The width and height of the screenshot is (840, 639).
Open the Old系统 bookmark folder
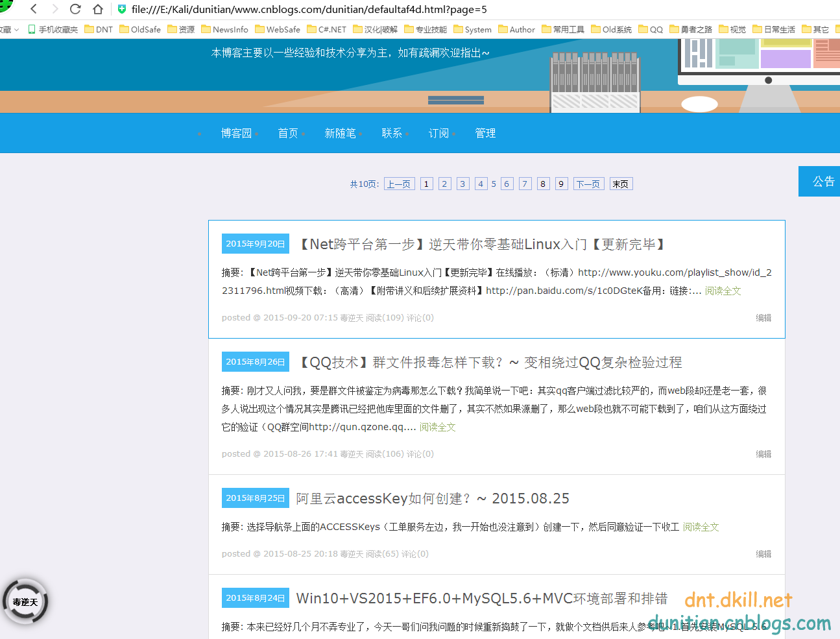612,29
